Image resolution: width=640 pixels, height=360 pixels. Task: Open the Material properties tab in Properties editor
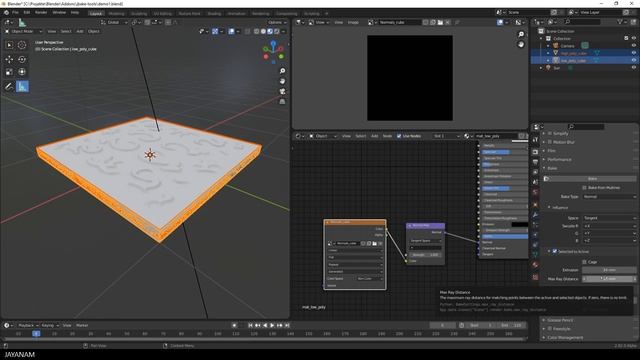point(535,265)
